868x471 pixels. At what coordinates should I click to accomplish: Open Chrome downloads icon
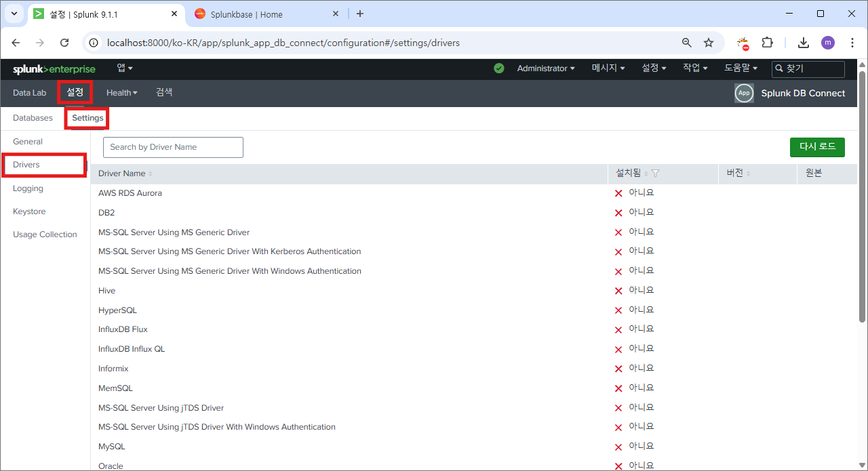click(x=804, y=43)
